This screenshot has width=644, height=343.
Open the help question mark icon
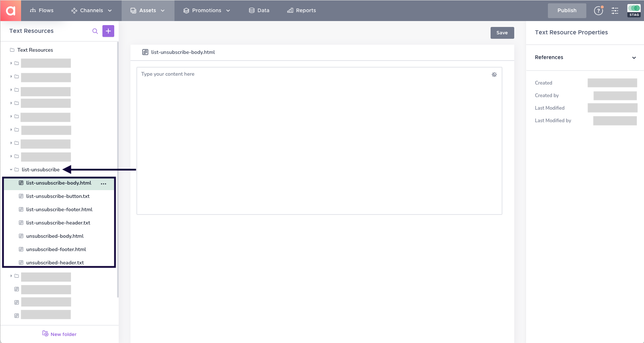599,11
